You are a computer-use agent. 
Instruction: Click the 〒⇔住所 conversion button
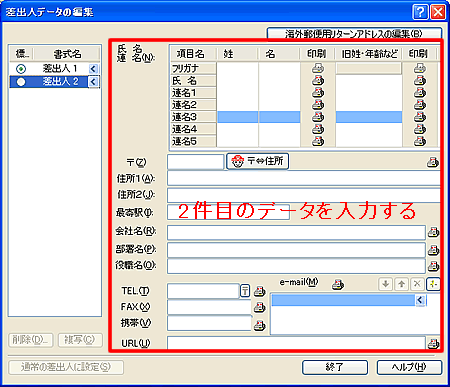(257, 161)
